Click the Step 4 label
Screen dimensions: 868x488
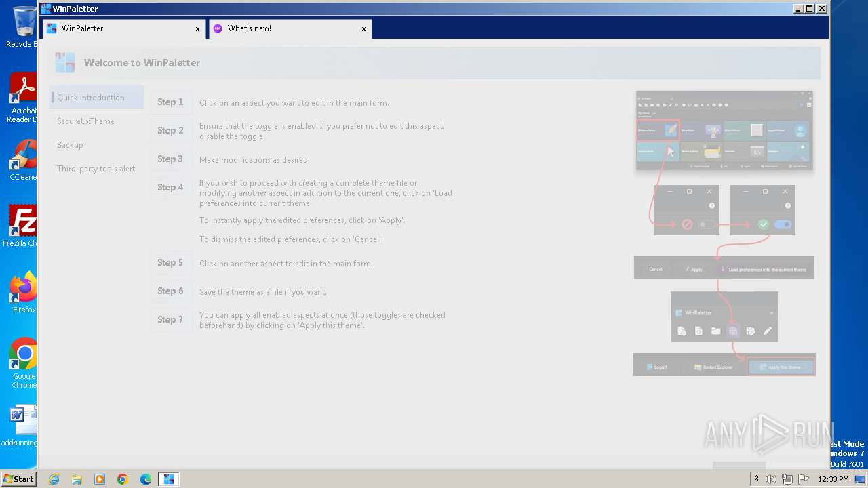tap(170, 188)
